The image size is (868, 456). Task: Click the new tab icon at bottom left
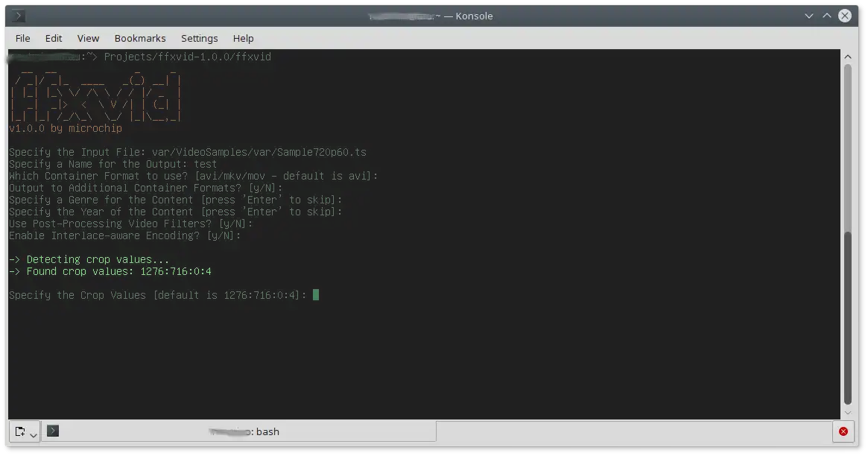point(20,431)
